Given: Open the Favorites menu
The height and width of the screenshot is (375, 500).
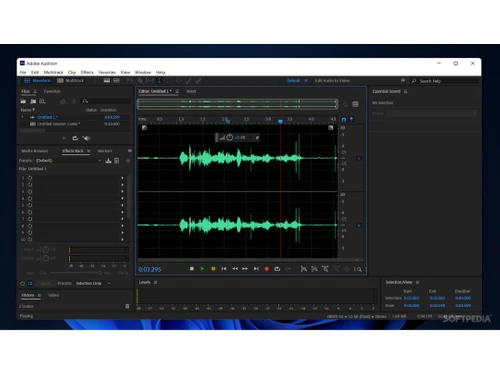Looking at the screenshot, I should click(x=107, y=72).
